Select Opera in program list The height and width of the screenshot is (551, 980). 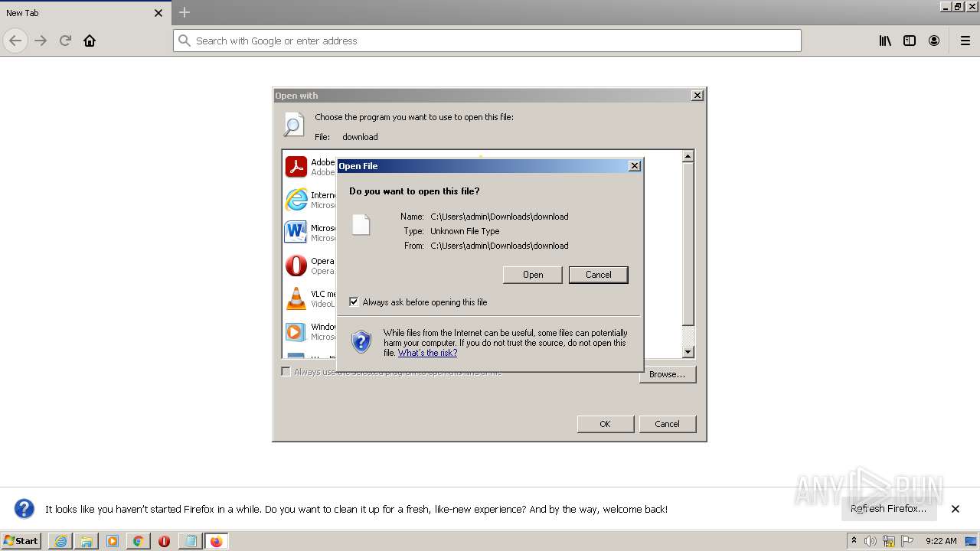[310, 266]
